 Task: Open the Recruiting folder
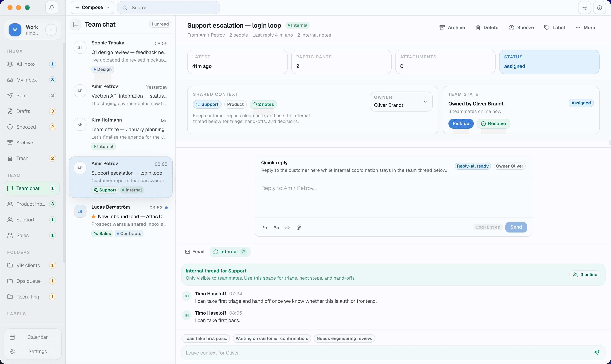[x=32, y=297]
